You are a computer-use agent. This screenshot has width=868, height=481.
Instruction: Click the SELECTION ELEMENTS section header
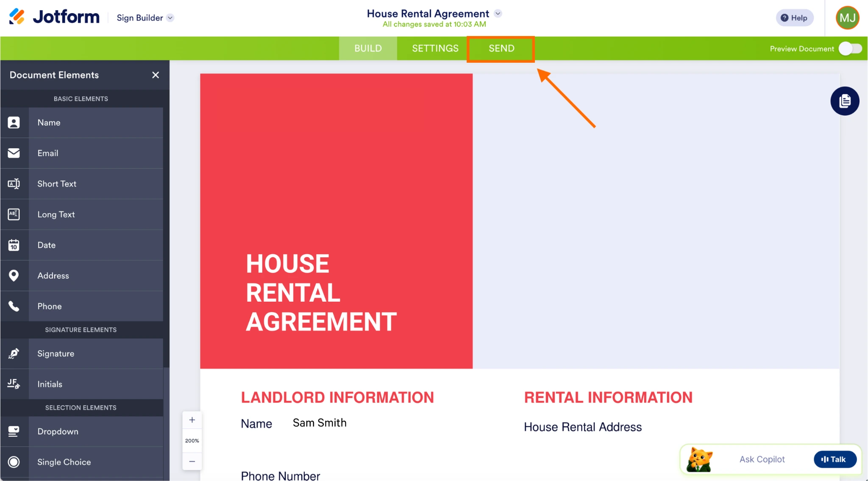81,408
